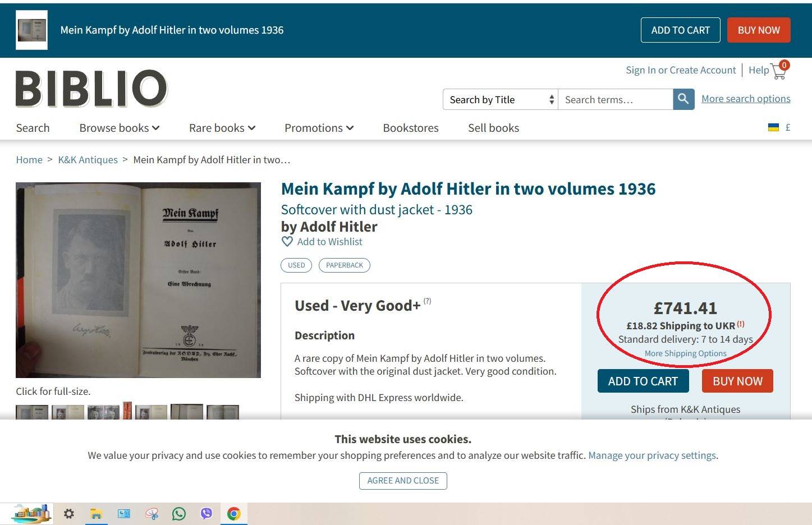Expand the Rare books menu
The height and width of the screenshot is (525, 812).
tap(222, 128)
